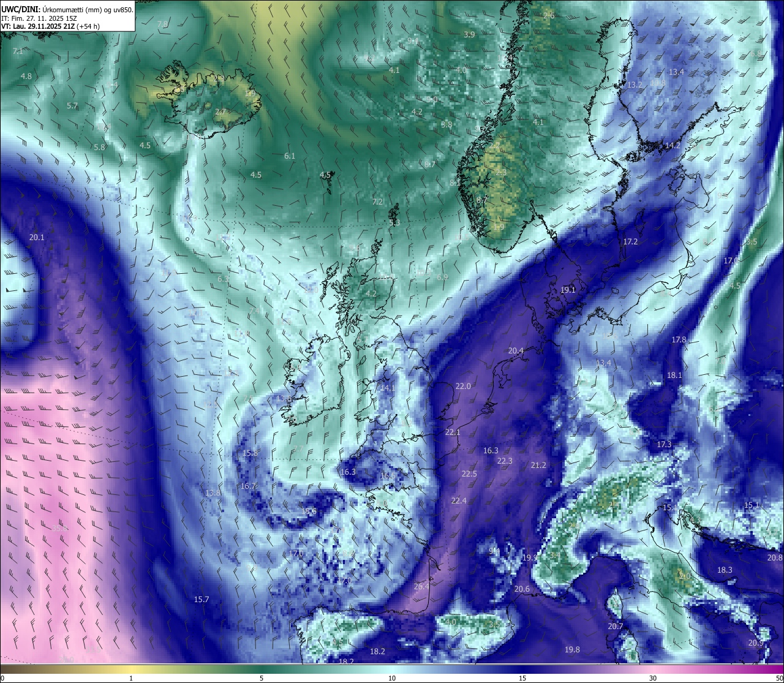
Task: Click the '22.3' value on the map
Action: 505,461
